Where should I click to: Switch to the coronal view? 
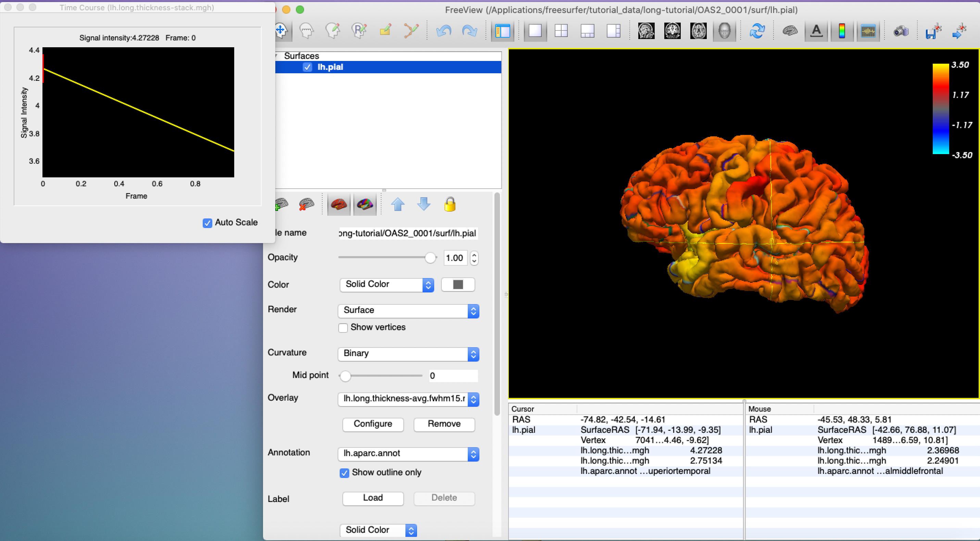pos(672,31)
